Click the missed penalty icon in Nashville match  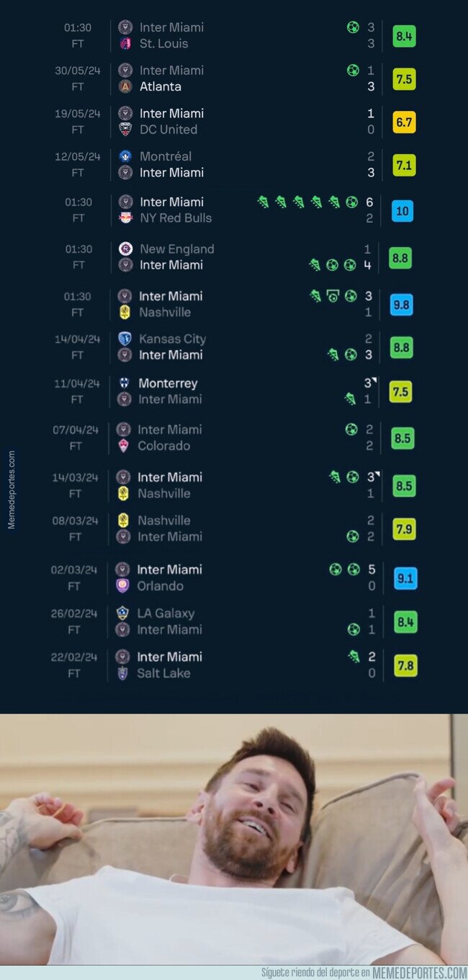[x=333, y=296]
